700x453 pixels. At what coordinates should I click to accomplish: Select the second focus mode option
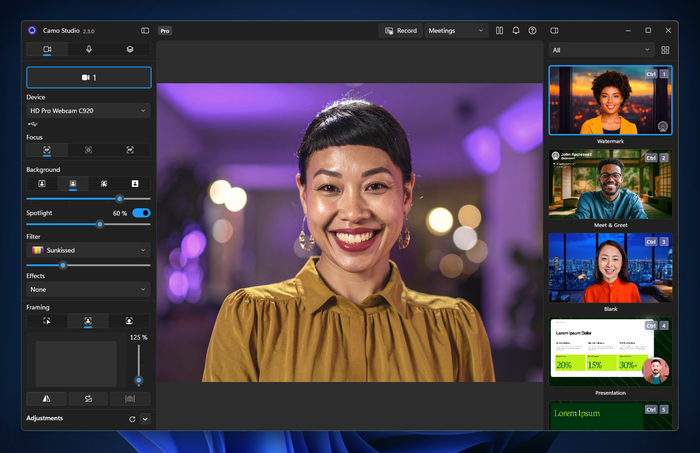88,150
